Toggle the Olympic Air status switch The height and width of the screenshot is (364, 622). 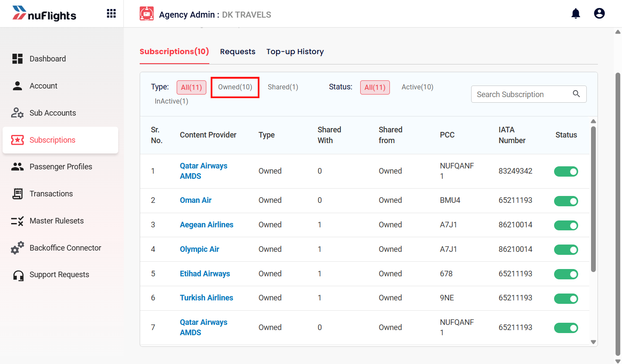pos(566,250)
